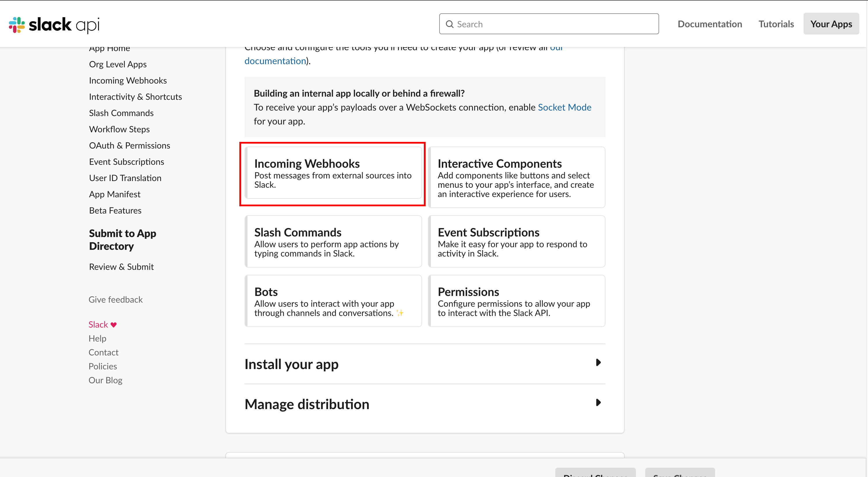The height and width of the screenshot is (477, 868).
Task: Open Your Apps
Action: coord(831,24)
